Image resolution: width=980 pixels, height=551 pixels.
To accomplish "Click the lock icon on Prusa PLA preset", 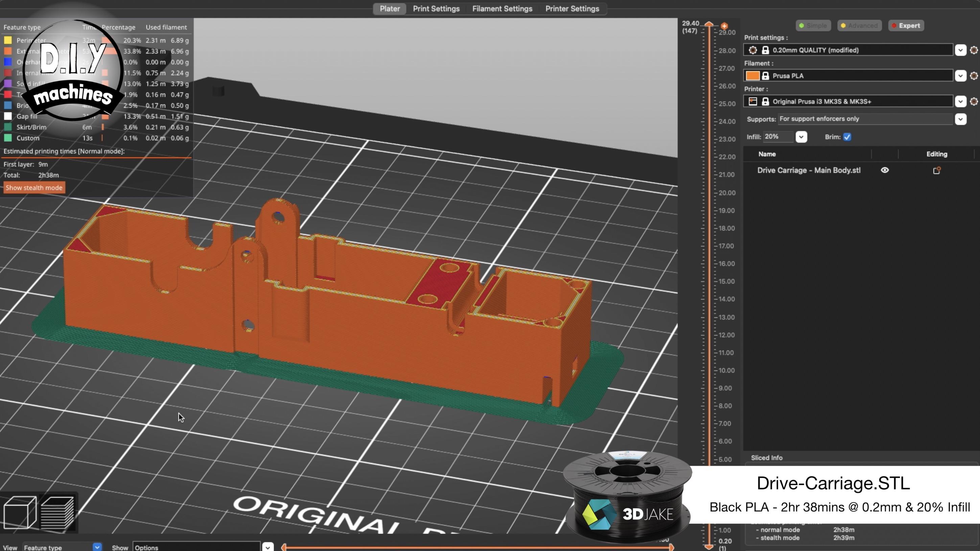I will (x=765, y=76).
